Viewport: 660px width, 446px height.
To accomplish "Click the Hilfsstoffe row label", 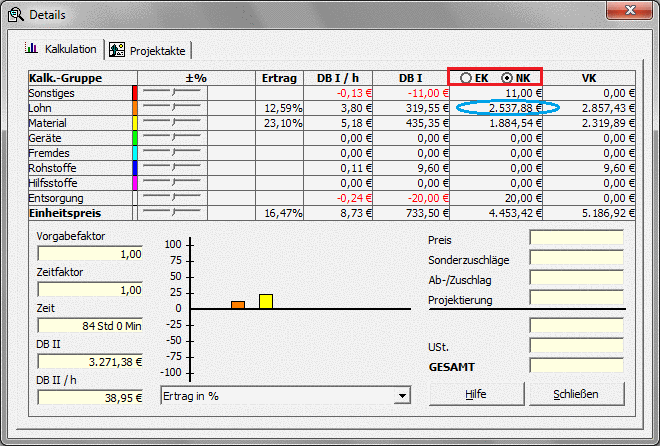I will point(53,183).
